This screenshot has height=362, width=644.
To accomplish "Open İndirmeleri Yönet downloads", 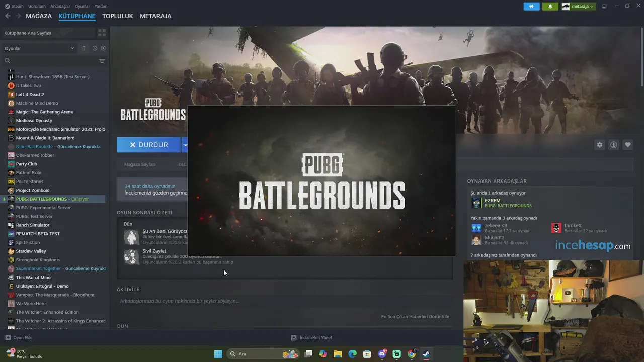I will click(x=311, y=338).
